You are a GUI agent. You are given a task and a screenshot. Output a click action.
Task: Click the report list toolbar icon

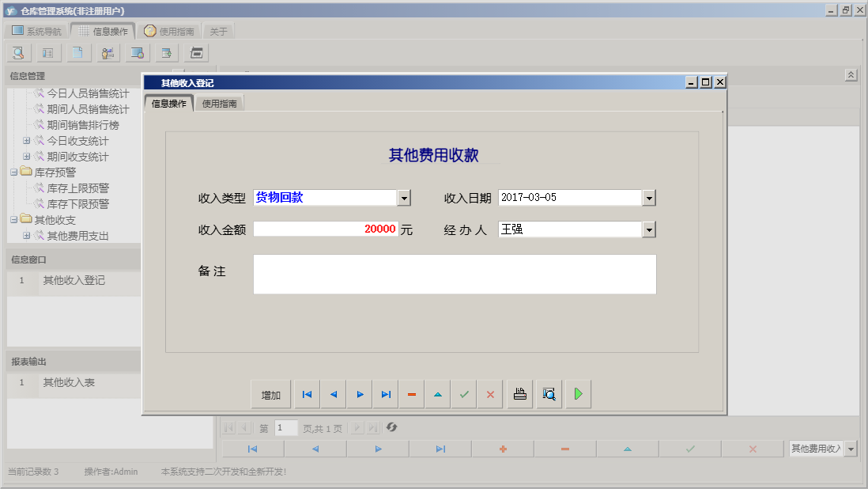tap(47, 52)
